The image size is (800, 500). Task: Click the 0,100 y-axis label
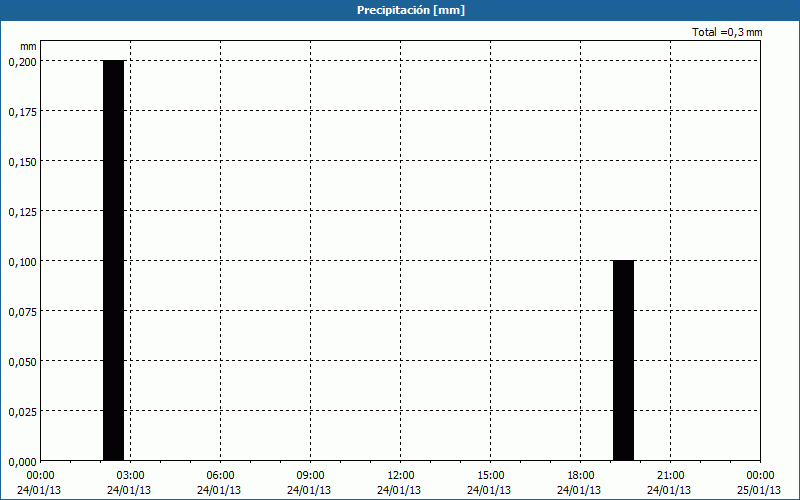point(22,262)
